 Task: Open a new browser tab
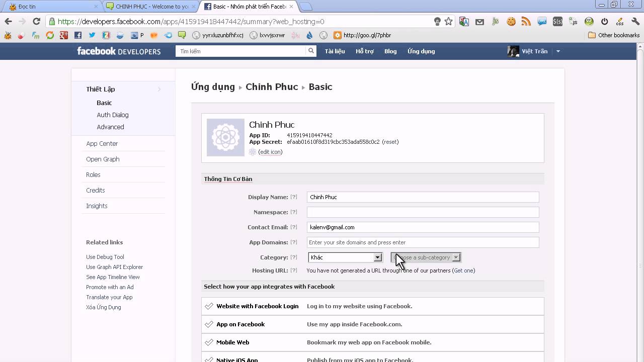coord(306,7)
